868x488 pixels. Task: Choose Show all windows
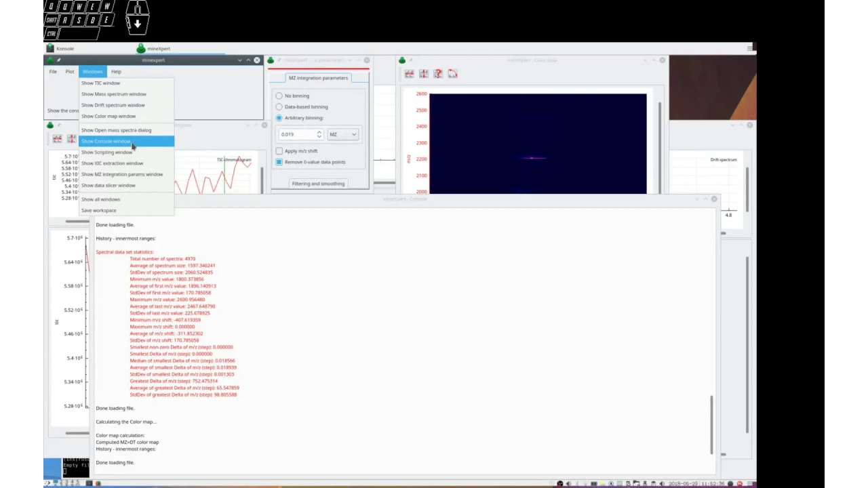coord(126,199)
